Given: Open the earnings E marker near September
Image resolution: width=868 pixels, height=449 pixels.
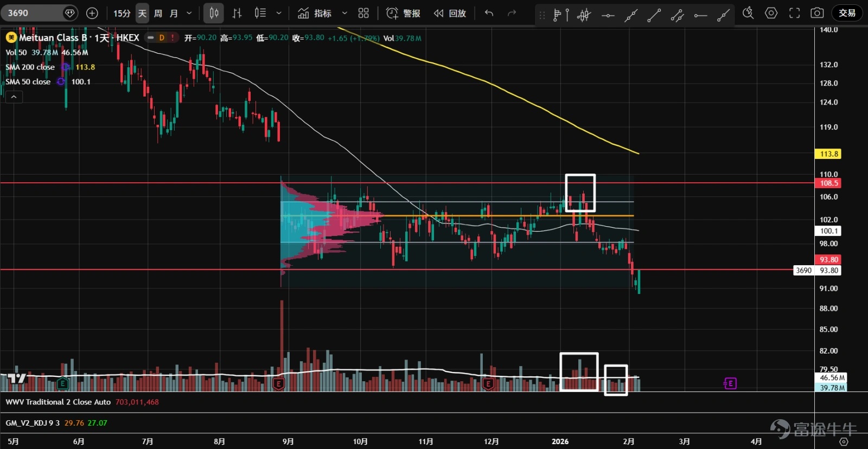Looking at the screenshot, I should tap(278, 384).
